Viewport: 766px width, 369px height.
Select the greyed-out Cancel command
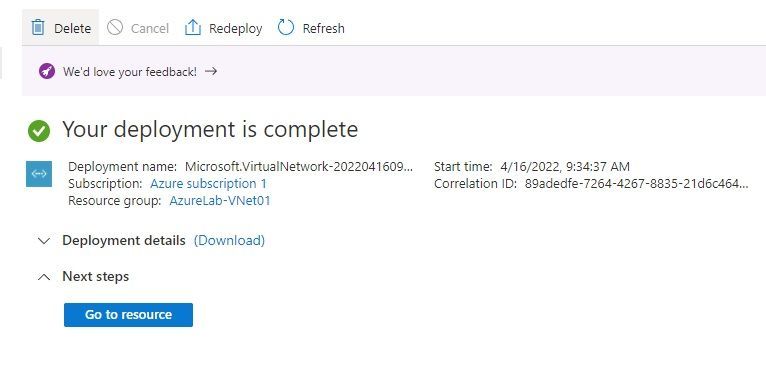138,28
